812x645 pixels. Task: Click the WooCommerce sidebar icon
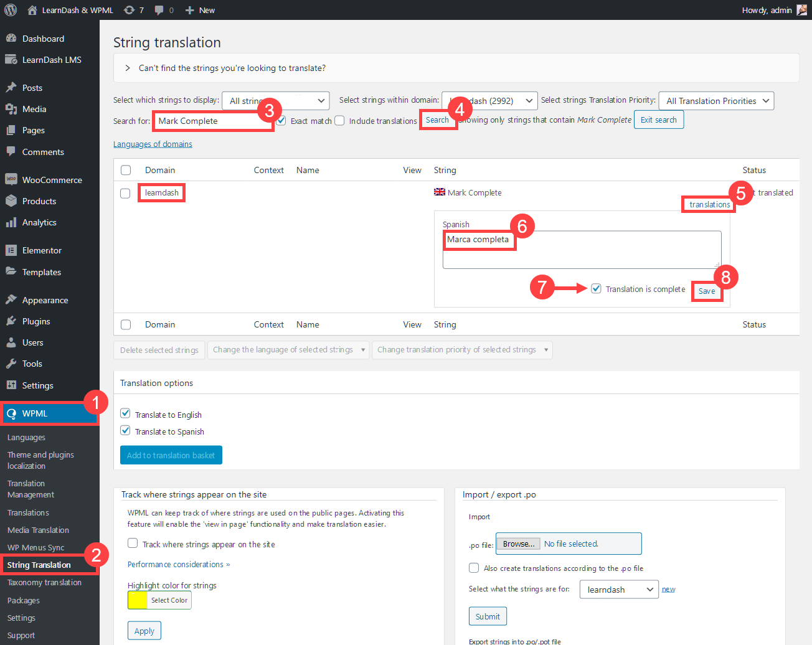[x=11, y=179]
